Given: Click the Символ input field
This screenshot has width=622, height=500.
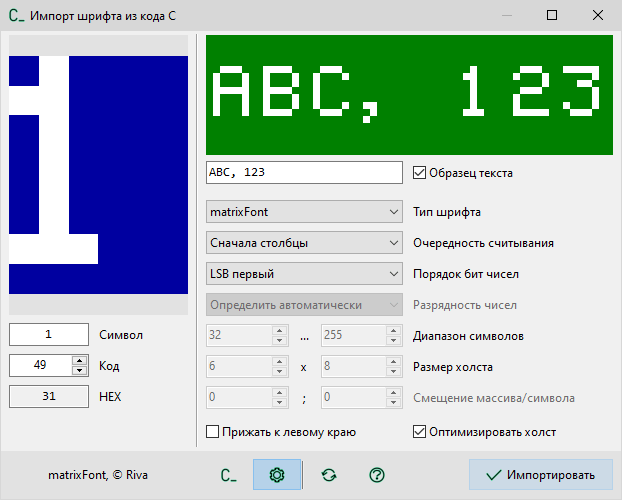Looking at the screenshot, I should (49, 335).
